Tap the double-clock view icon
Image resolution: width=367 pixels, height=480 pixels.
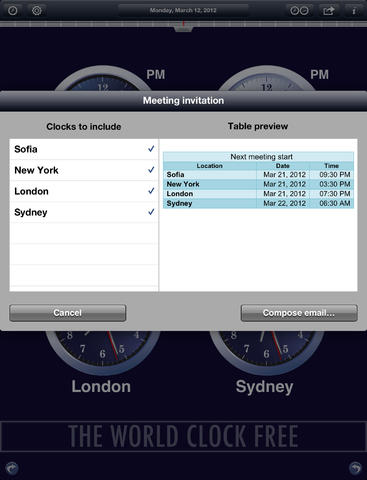coord(299,11)
